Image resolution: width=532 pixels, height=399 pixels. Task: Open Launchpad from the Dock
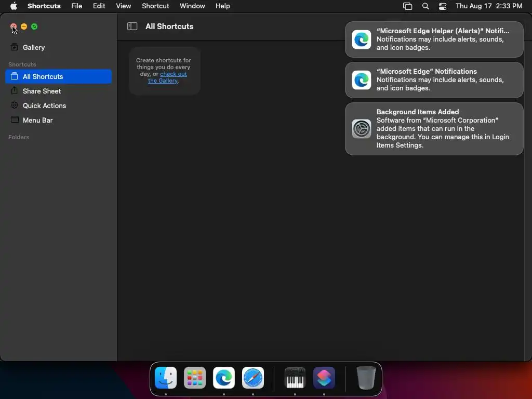(195, 378)
